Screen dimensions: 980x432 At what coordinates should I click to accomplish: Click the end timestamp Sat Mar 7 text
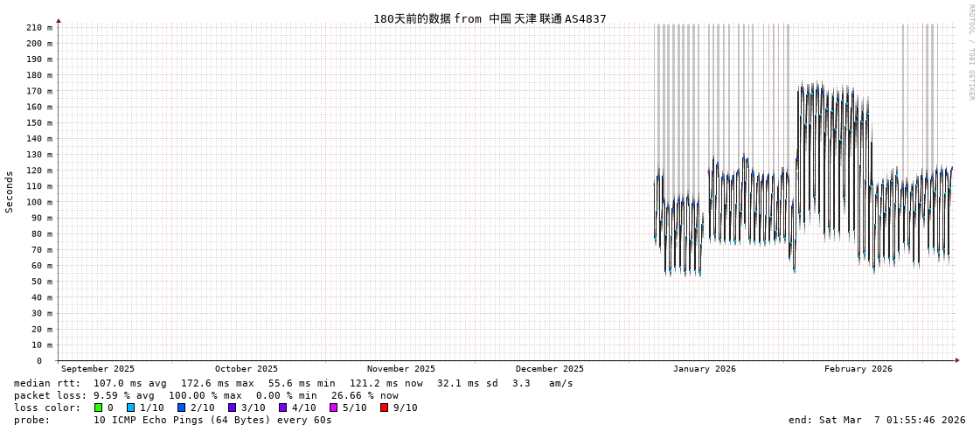[x=877, y=420]
